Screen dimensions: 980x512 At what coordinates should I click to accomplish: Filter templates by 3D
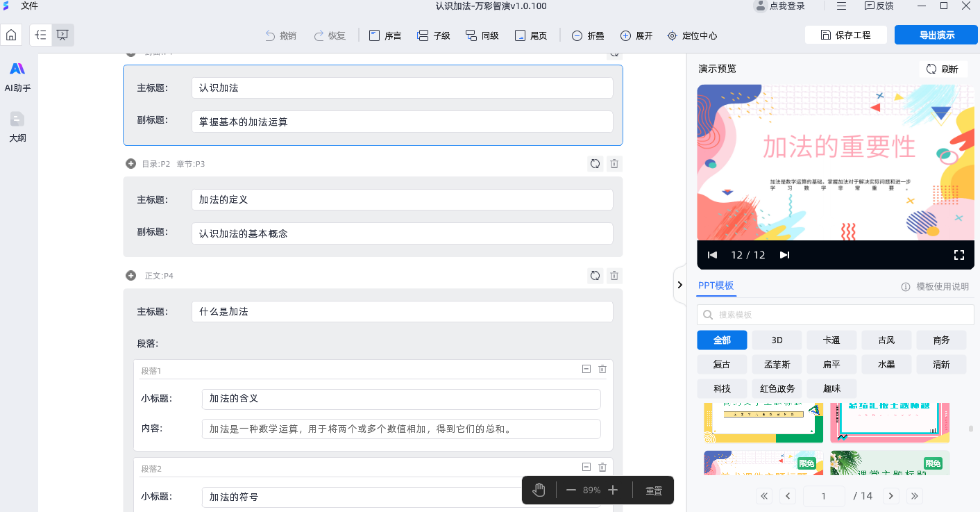click(x=777, y=340)
